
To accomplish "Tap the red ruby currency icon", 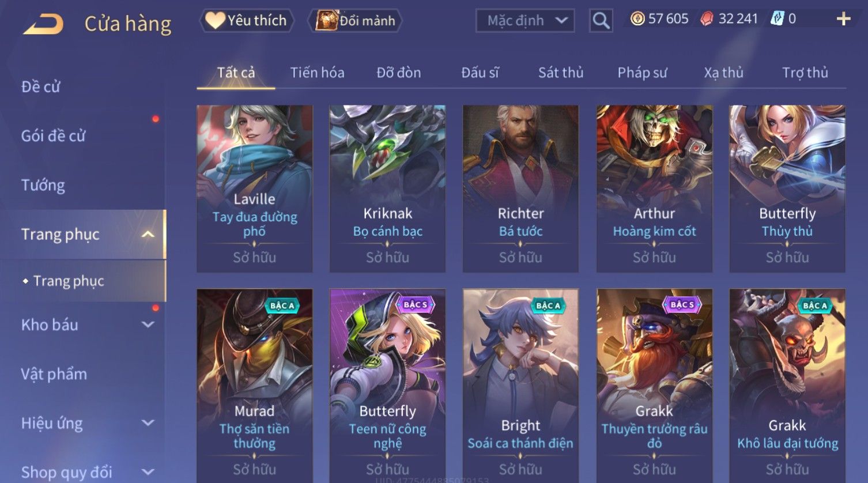I will (707, 19).
